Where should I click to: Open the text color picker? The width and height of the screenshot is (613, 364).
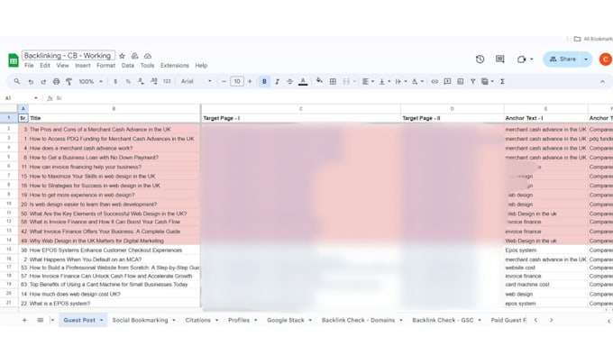pos(303,82)
